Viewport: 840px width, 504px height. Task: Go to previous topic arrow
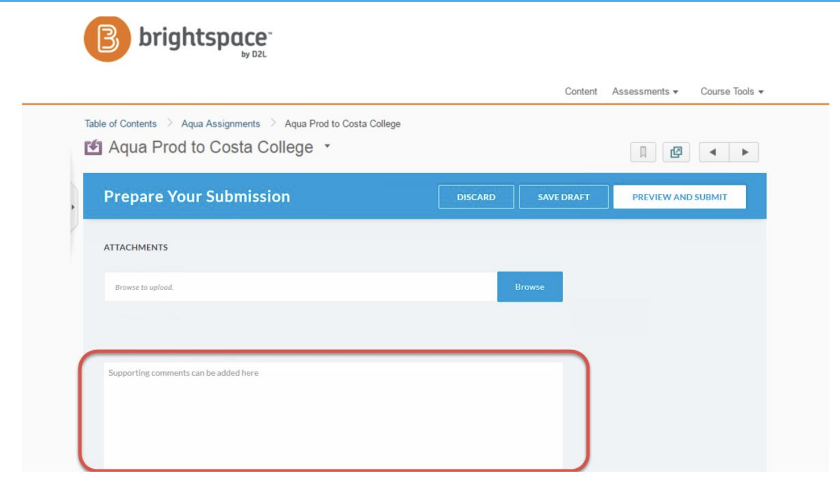tap(713, 152)
